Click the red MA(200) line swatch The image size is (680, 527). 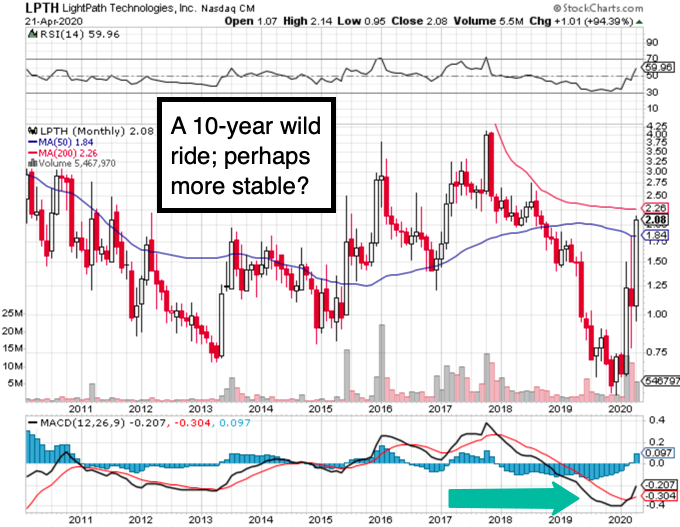pyautogui.click(x=33, y=153)
